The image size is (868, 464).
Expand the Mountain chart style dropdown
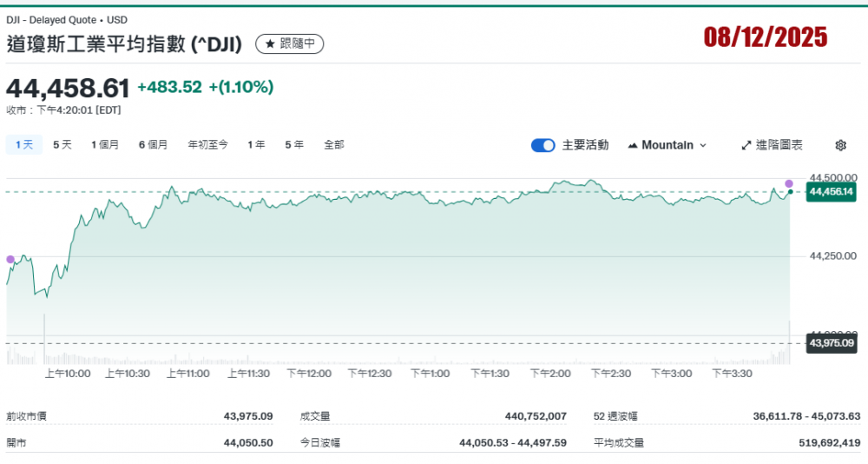[702, 145]
